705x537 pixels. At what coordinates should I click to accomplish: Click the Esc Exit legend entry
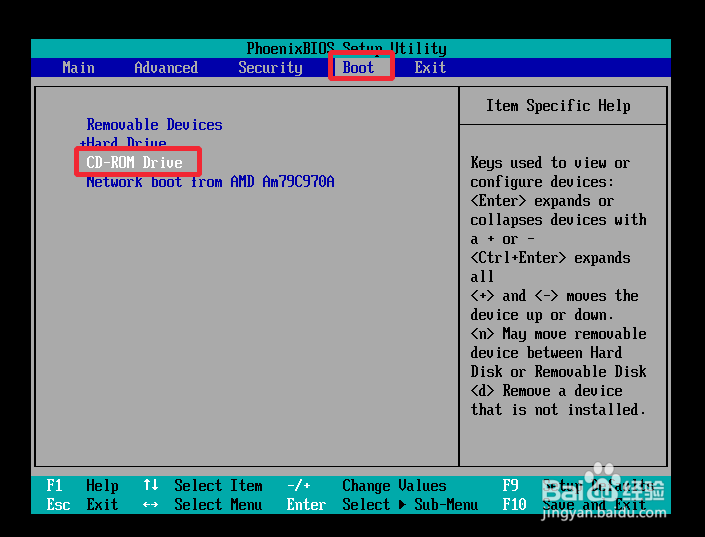click(x=82, y=505)
